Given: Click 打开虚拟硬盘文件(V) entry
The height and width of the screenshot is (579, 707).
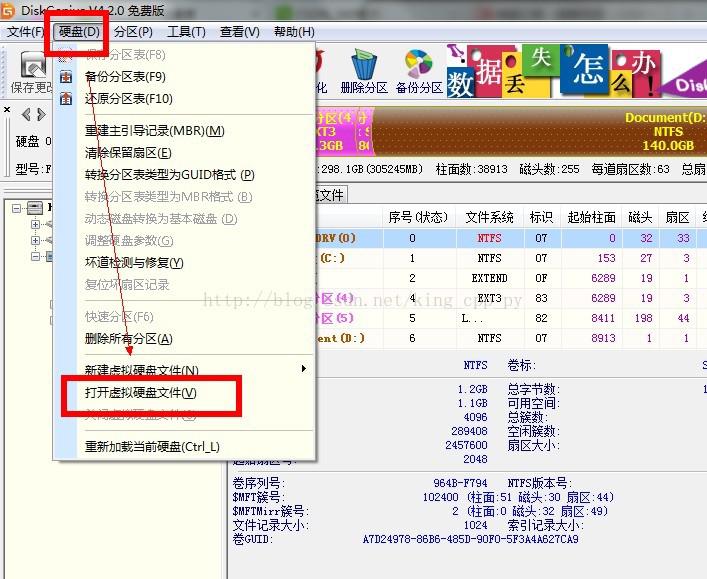Looking at the screenshot, I should pyautogui.click(x=141, y=393).
